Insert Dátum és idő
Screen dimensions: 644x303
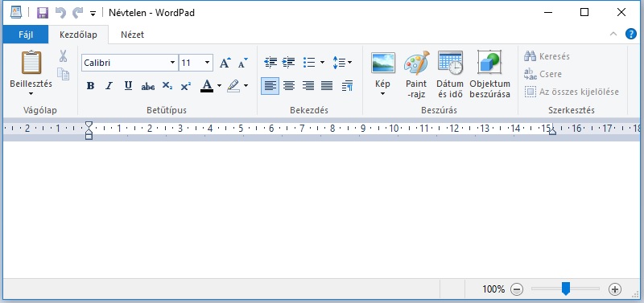point(450,74)
